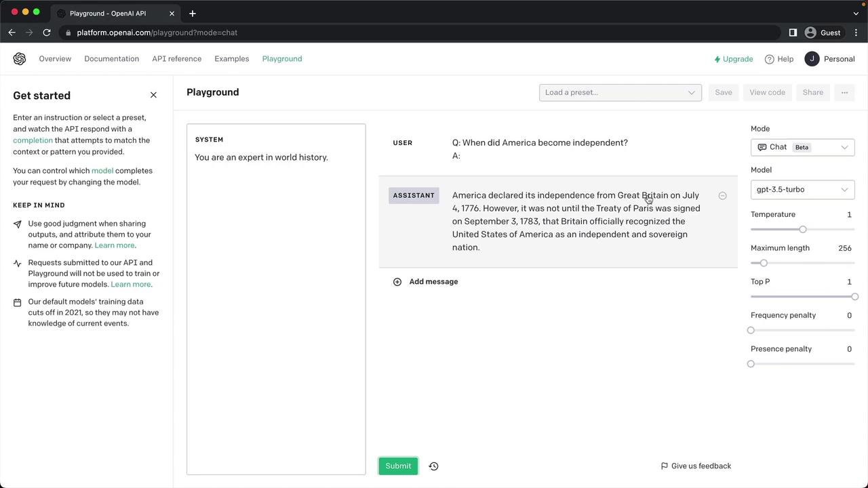Toggle the ASSISTANT role label

pyautogui.click(x=414, y=196)
